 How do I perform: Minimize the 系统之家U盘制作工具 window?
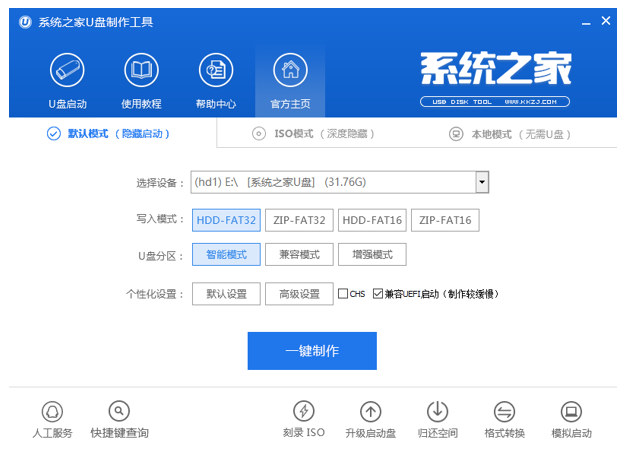586,23
